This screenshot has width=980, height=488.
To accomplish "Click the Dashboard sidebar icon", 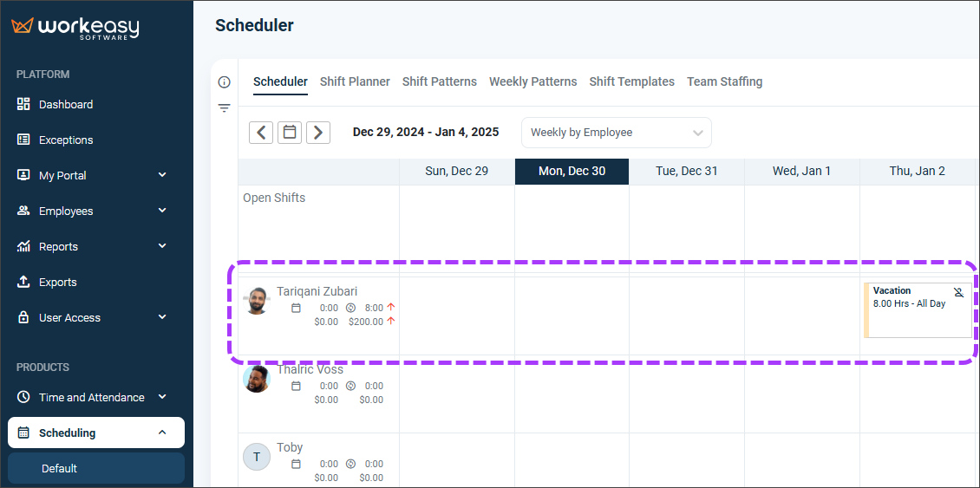I will (x=23, y=104).
